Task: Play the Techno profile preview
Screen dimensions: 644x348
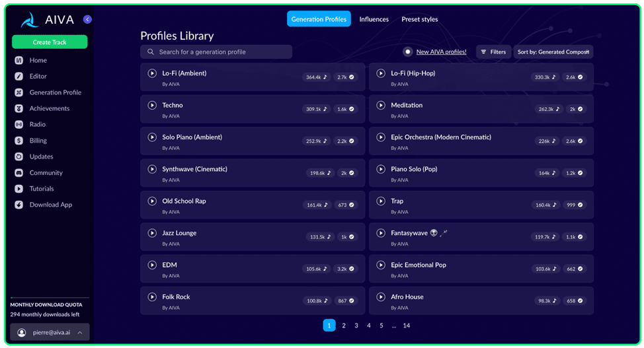Action: (152, 106)
